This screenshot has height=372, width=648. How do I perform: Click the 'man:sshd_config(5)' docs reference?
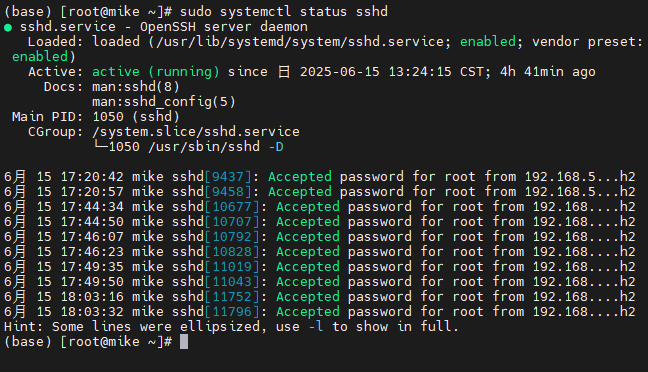[x=164, y=102]
